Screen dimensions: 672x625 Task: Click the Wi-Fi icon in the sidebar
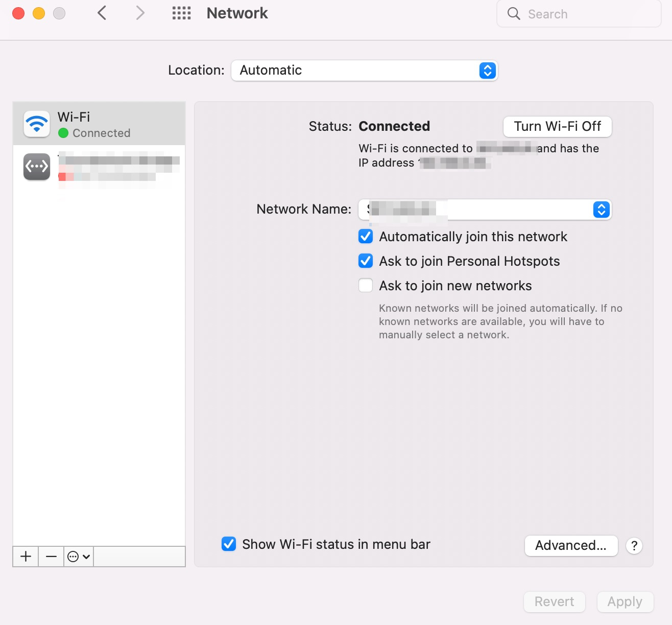click(x=37, y=124)
